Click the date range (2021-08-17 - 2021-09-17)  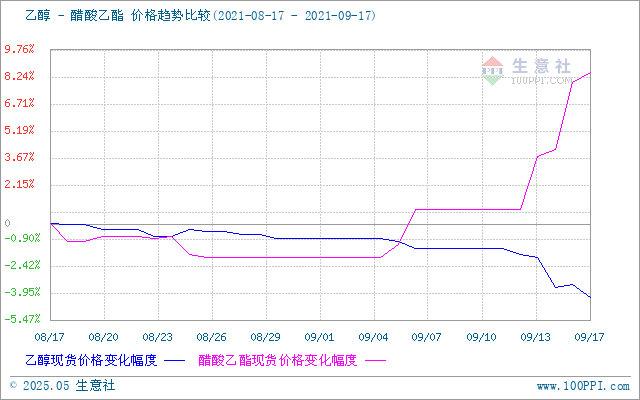pyautogui.click(x=293, y=16)
